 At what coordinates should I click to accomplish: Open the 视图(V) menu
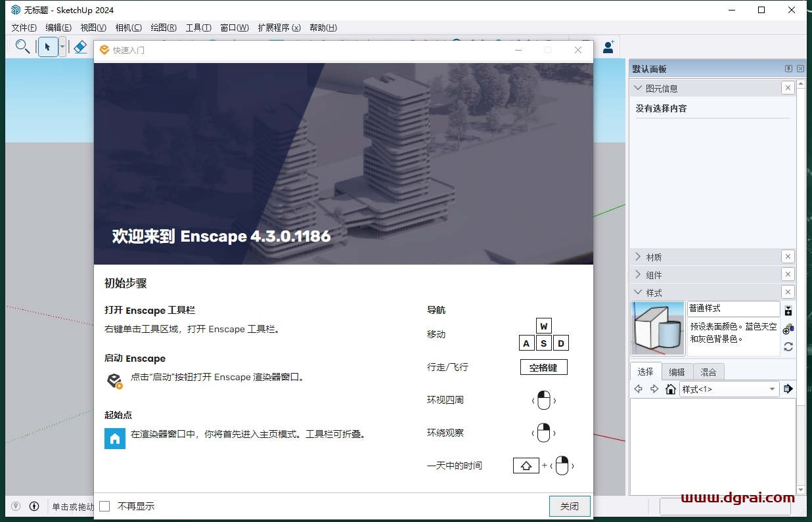pyautogui.click(x=93, y=28)
